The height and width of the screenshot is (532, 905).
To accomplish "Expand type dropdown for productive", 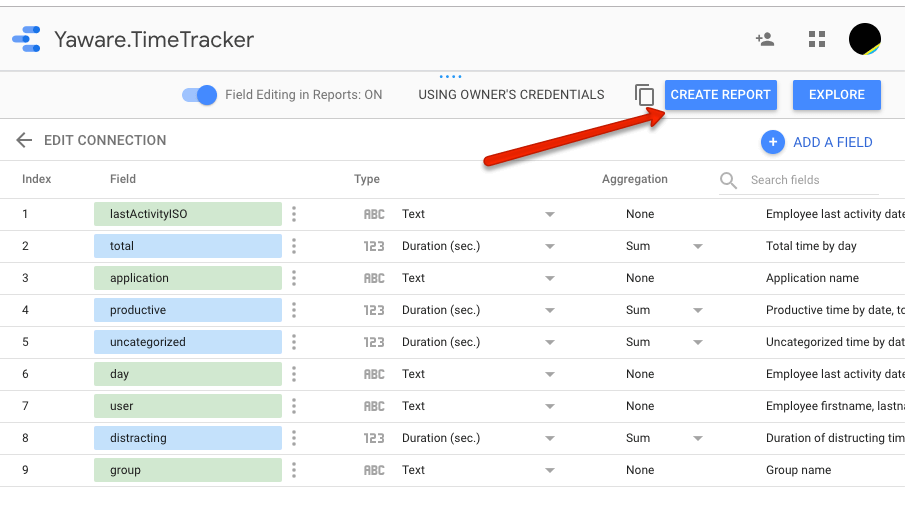I will [x=549, y=310].
